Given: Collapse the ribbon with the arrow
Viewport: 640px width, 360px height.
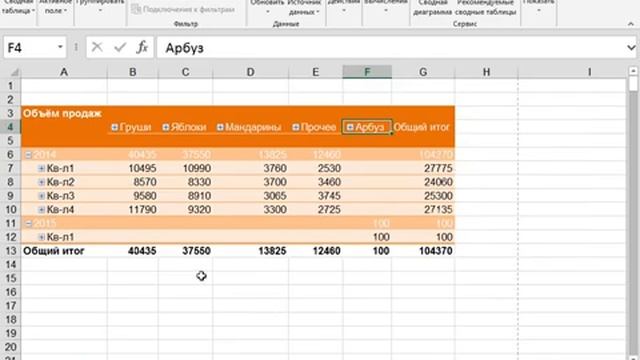Looking at the screenshot, I should pos(631,24).
